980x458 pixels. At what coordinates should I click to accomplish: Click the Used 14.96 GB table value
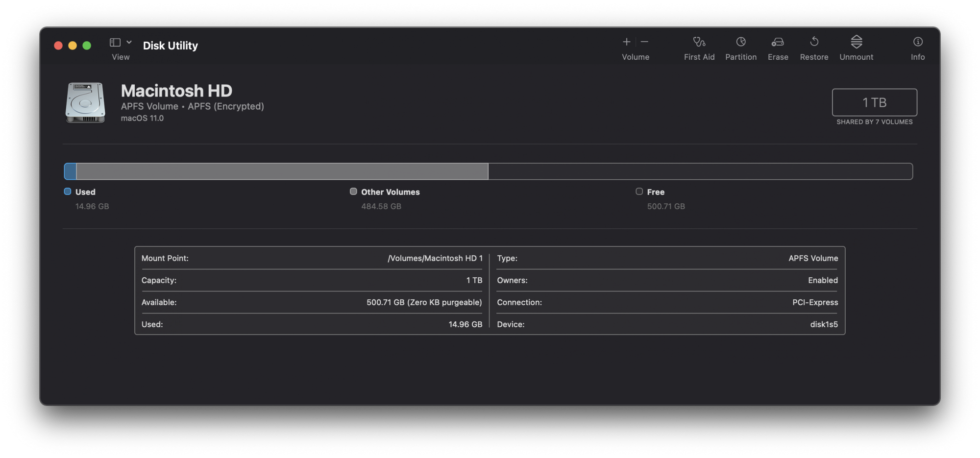coord(465,324)
